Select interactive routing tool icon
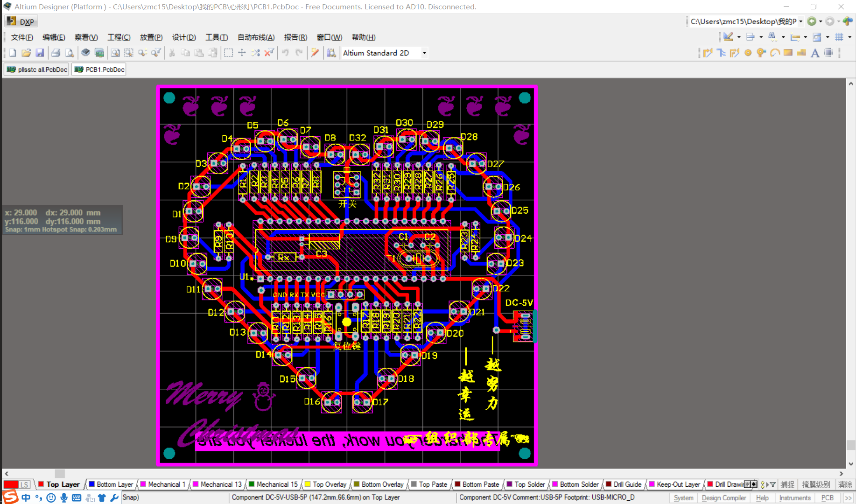Viewport: 856px width, 504px height. point(708,53)
